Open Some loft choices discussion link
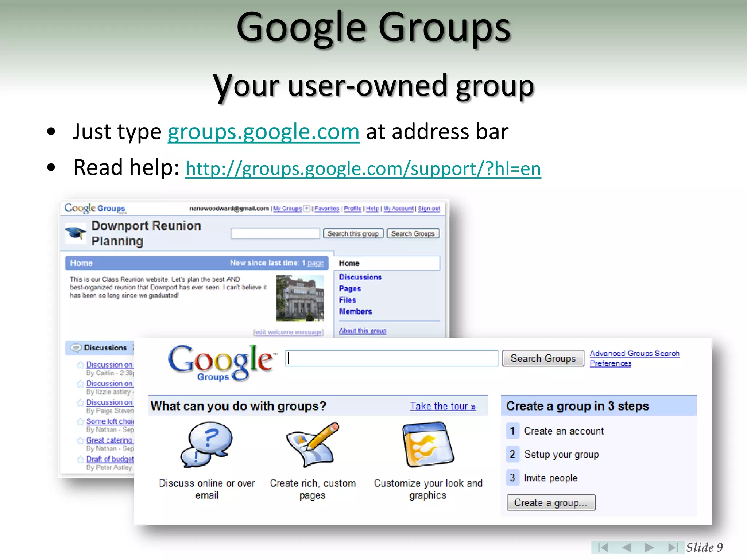The width and height of the screenshot is (747, 560). [110, 421]
